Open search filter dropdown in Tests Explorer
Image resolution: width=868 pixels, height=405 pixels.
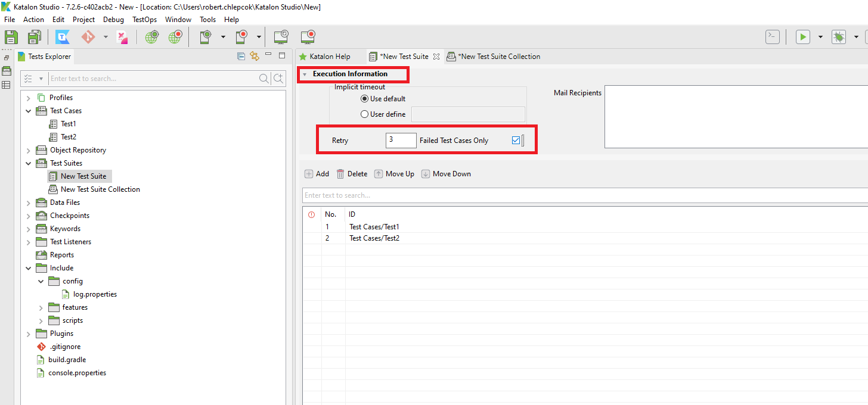pos(41,79)
